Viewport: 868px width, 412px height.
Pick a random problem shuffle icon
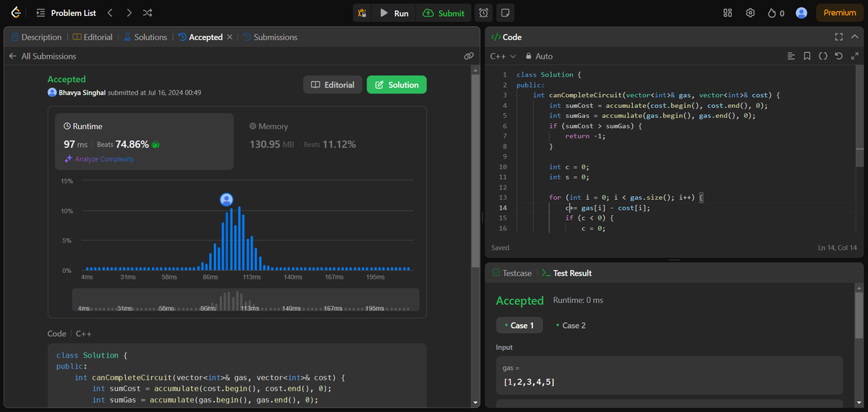pos(148,13)
